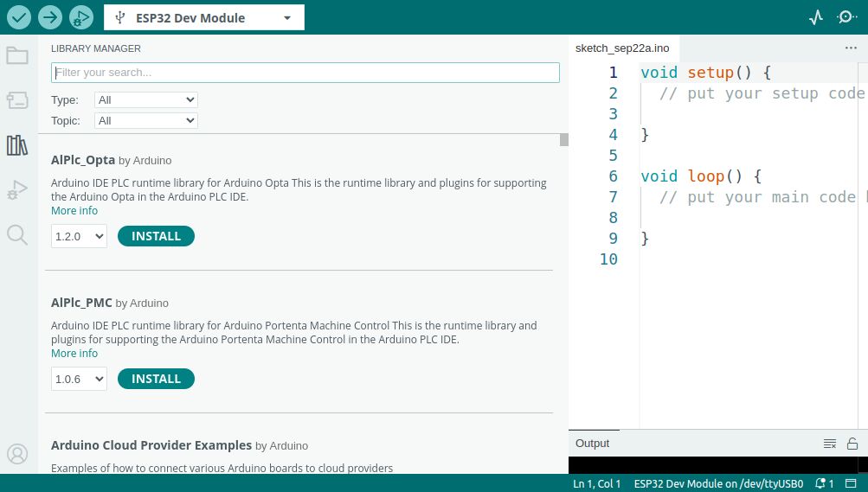
Task: Select version dropdown for AIPlc_Opta
Action: click(x=79, y=236)
